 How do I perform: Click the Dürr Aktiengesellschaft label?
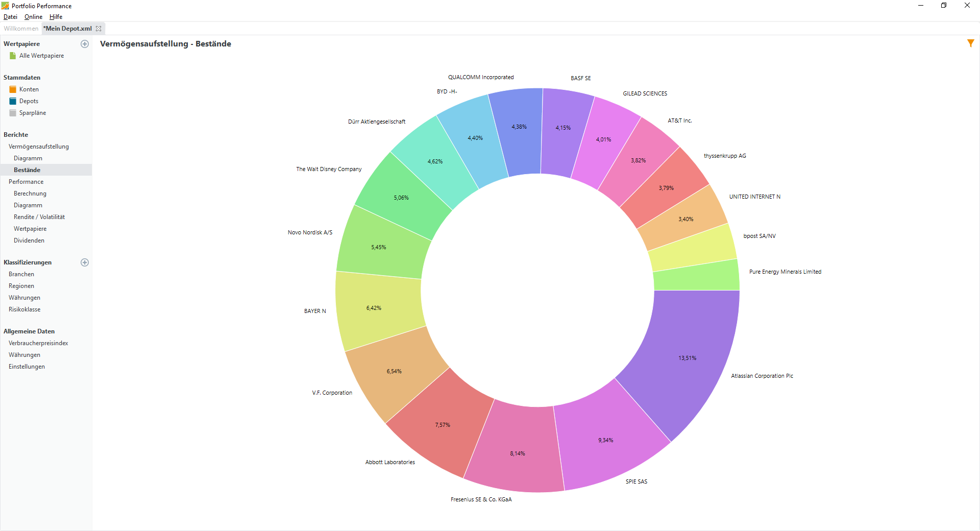(377, 122)
